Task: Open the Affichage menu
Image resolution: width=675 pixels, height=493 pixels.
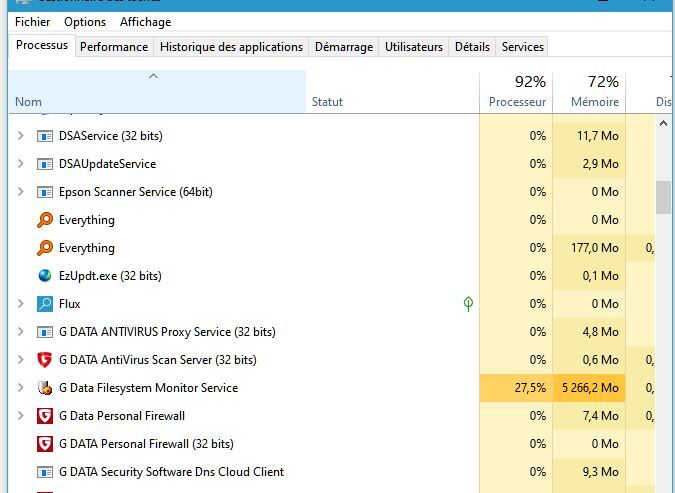Action: tap(145, 22)
